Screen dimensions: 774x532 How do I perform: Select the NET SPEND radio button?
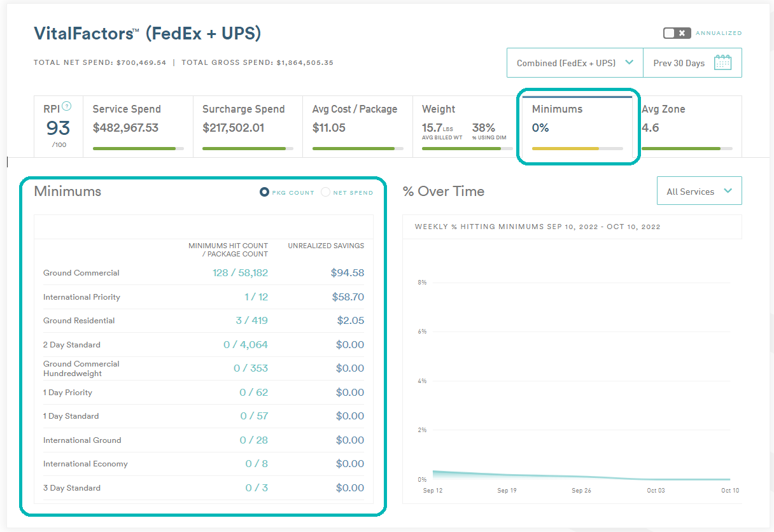pyautogui.click(x=325, y=192)
